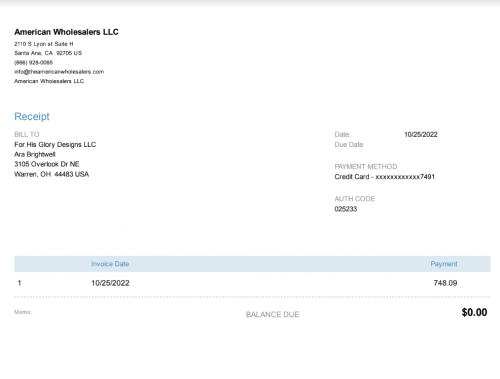Click the BALANCE DUE label

click(272, 314)
